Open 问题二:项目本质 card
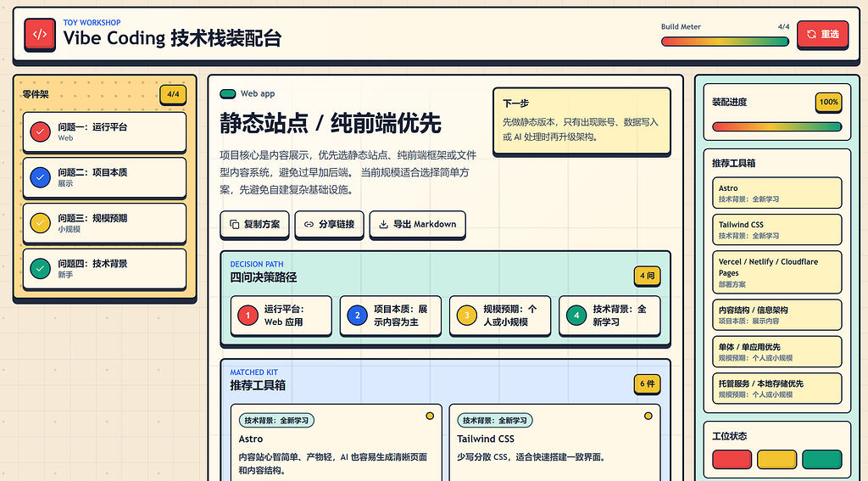 104,177
